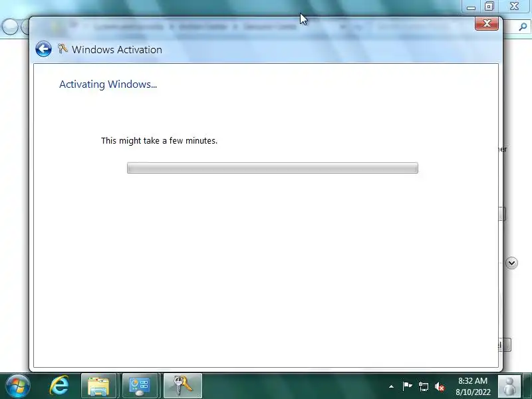Click the user picture icon on the taskbar
Image resolution: width=532 pixels, height=399 pixels.
509,386
